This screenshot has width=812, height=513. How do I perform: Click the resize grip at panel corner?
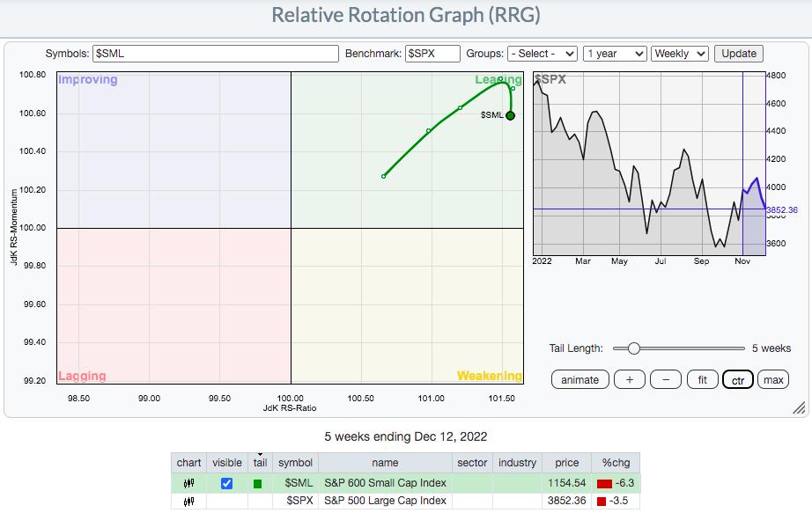tap(799, 407)
